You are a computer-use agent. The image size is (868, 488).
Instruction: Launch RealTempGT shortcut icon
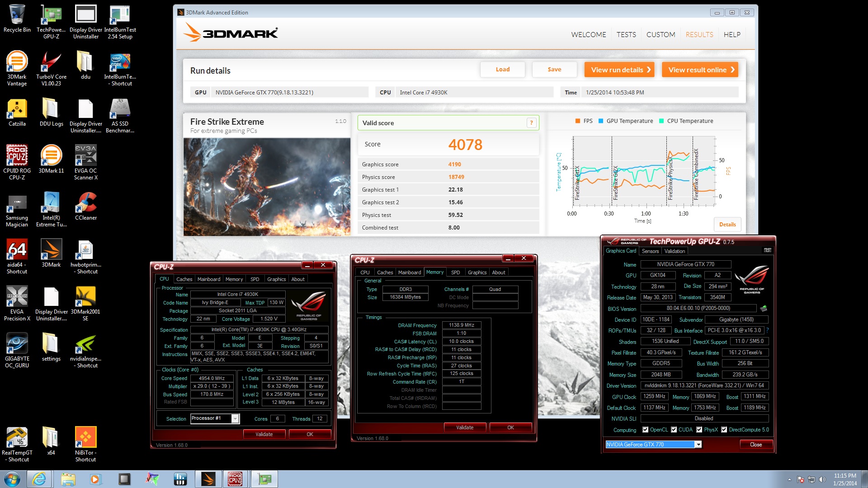[x=17, y=444]
